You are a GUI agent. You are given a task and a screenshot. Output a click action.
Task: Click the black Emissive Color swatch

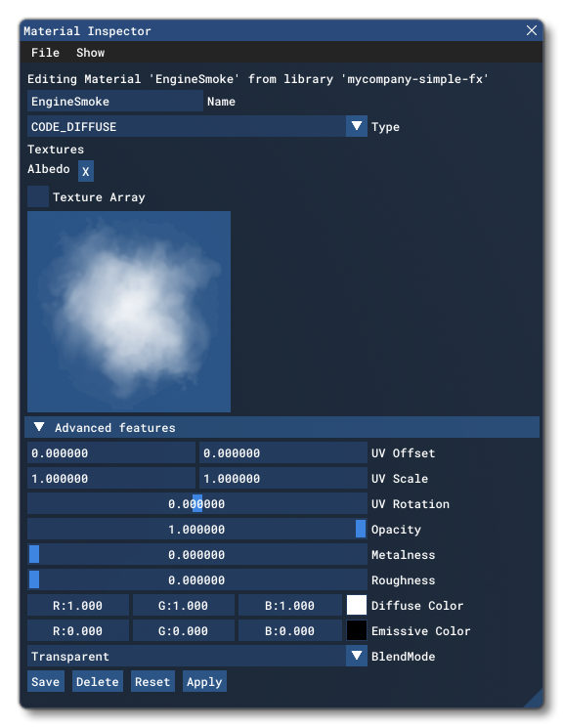click(357, 630)
